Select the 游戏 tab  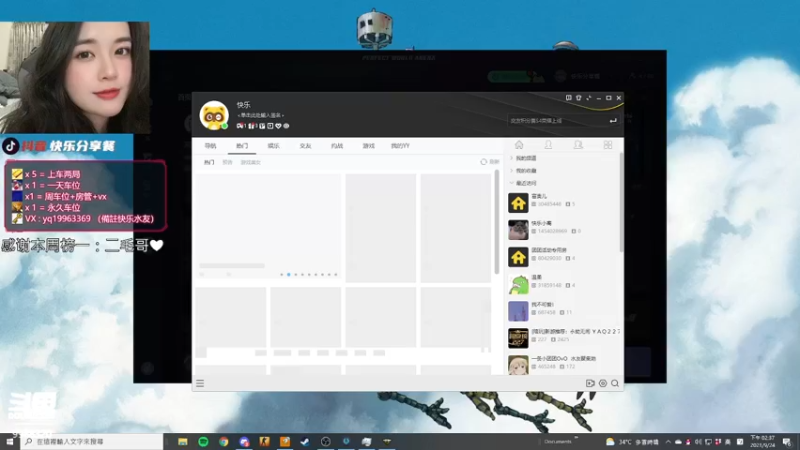pos(368,146)
